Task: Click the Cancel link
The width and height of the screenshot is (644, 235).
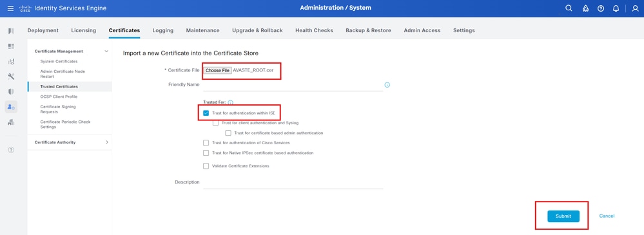Action: (x=607, y=216)
